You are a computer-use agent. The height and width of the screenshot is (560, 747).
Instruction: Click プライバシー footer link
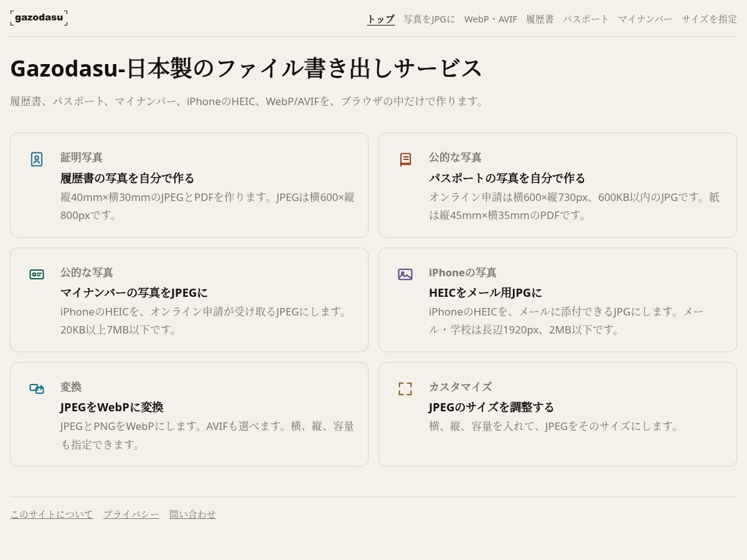[131, 514]
